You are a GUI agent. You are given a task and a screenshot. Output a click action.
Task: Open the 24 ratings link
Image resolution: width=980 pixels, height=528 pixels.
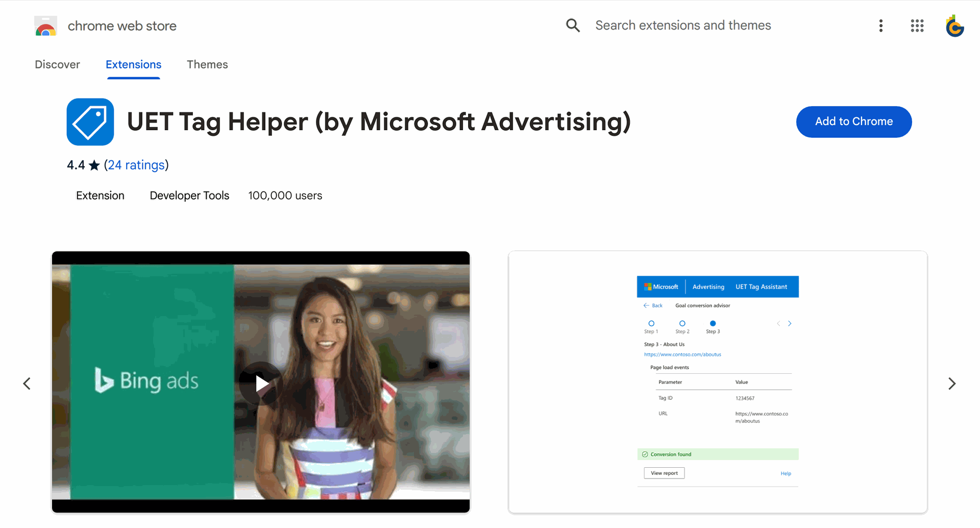pyautogui.click(x=136, y=165)
